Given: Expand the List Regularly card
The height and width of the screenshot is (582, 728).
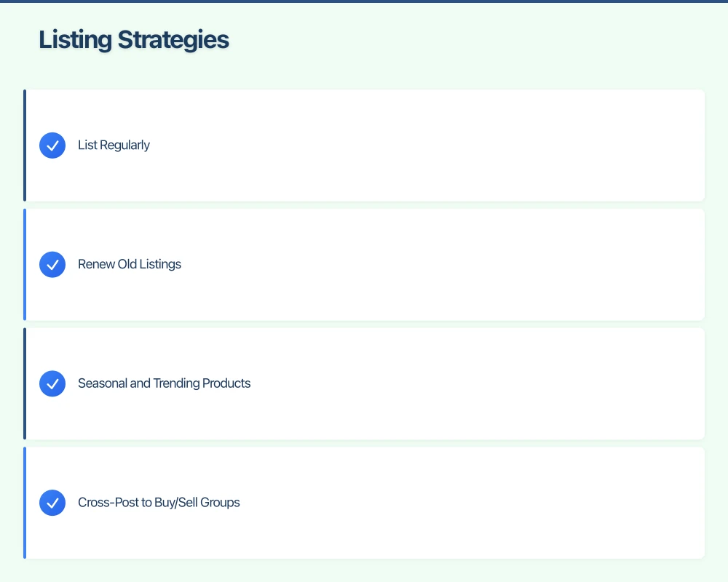Looking at the screenshot, I should tap(364, 145).
